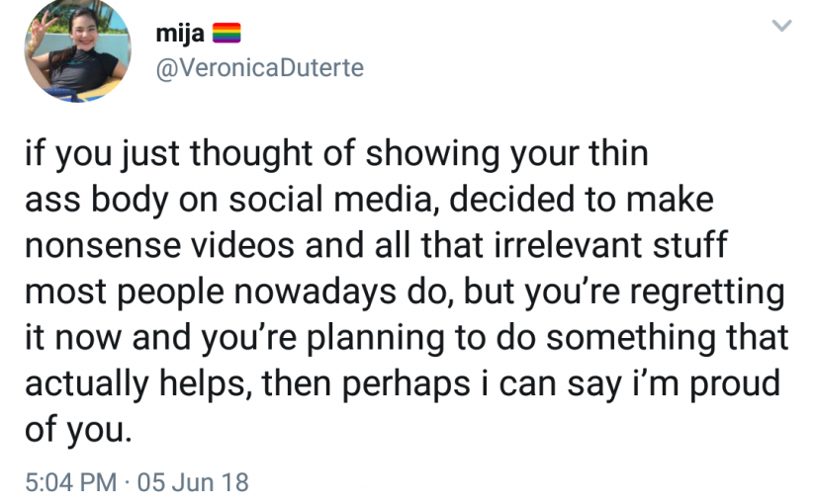This screenshot has height=504, width=816.
Task: Click the words 'social media' in tweet
Action: tap(331, 200)
